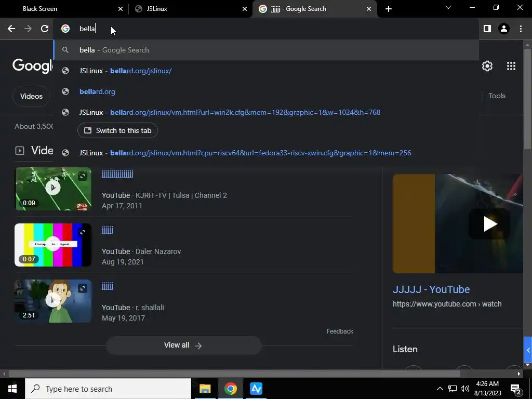Image resolution: width=532 pixels, height=399 pixels.
Task: Open the blue chart app in taskbar
Action: tap(256, 389)
